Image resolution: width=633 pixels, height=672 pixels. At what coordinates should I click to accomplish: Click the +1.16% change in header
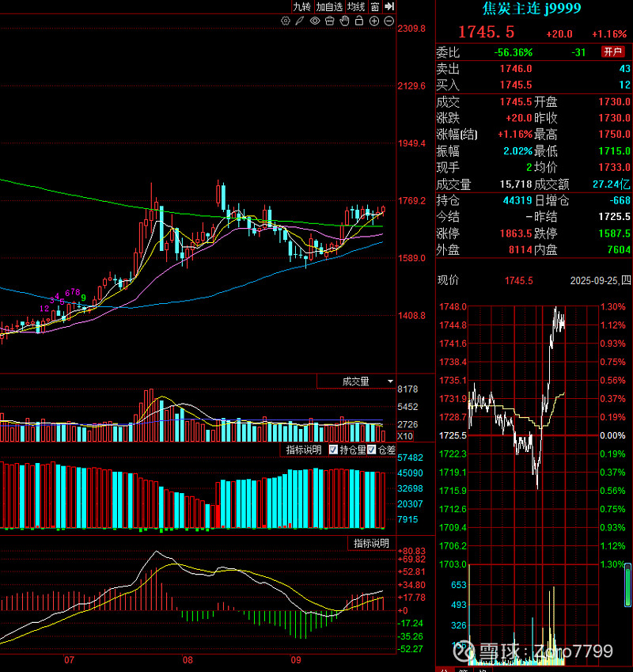point(609,34)
